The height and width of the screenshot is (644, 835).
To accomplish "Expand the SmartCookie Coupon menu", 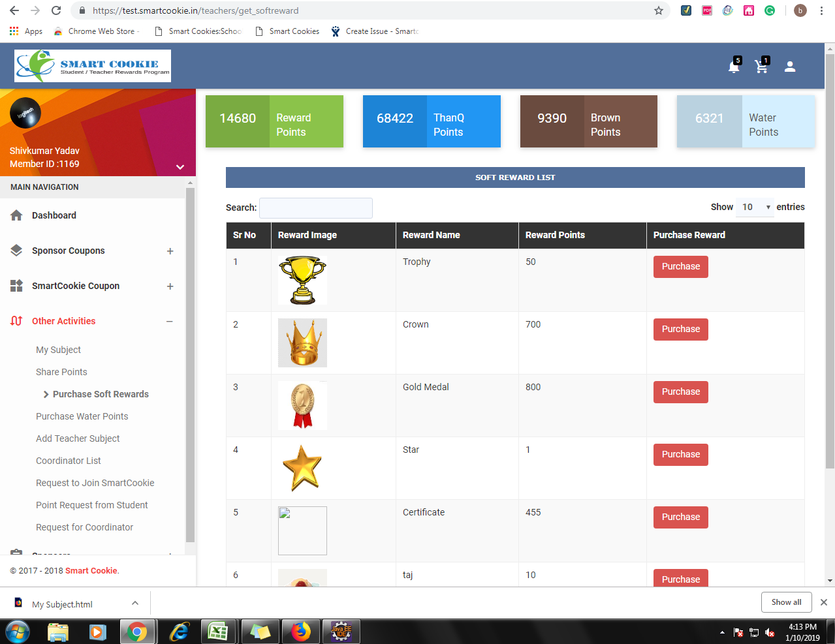I will pyautogui.click(x=170, y=286).
